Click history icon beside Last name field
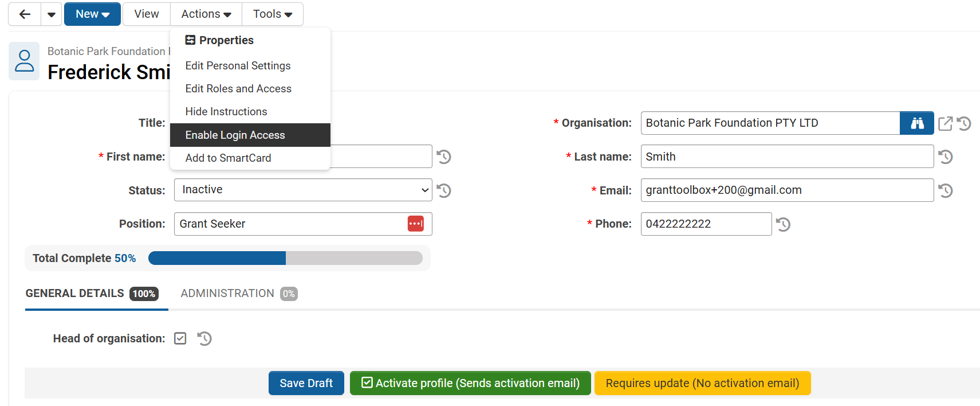This screenshot has height=406, width=980. point(946,157)
